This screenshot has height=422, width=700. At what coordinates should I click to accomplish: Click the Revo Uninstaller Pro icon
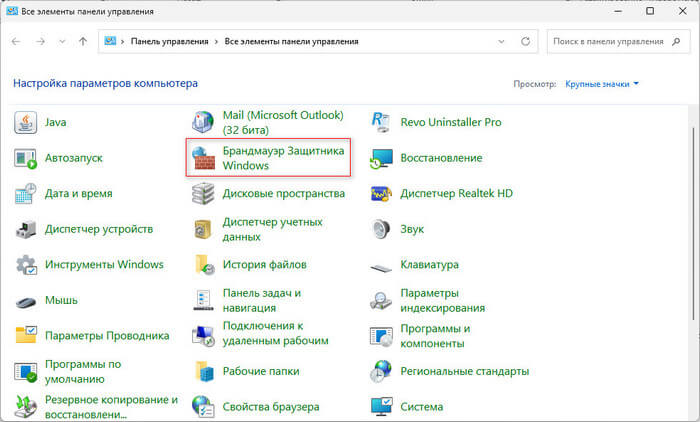[382, 123]
